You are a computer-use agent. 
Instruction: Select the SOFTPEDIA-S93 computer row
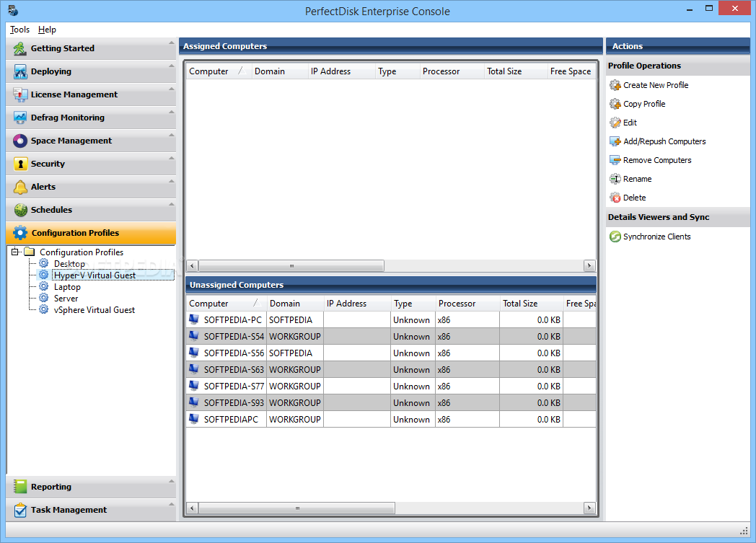coord(391,403)
